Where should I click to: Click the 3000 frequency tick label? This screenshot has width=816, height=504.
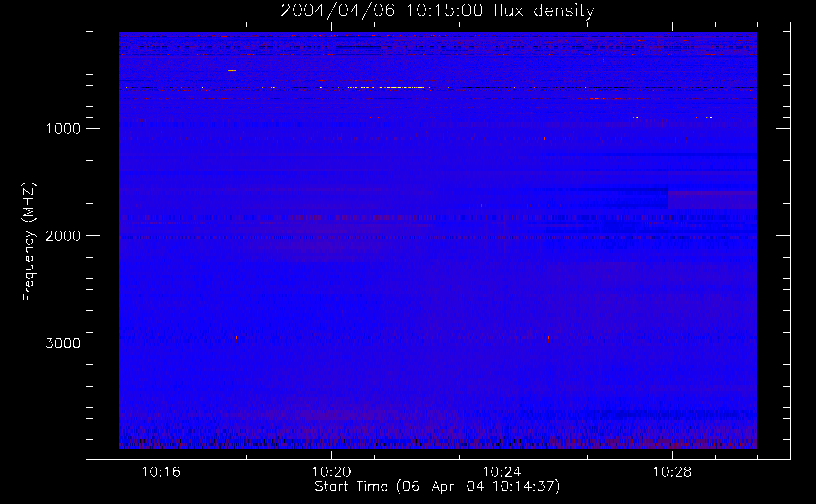coord(63,343)
